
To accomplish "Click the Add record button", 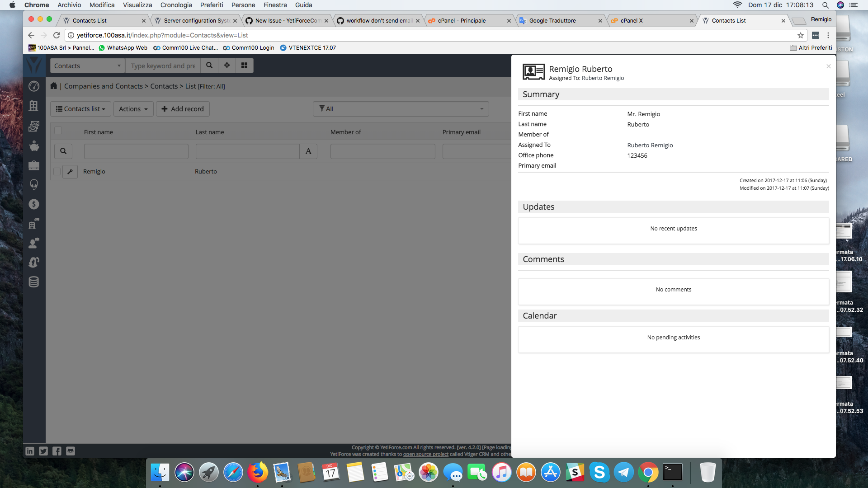I will point(183,109).
